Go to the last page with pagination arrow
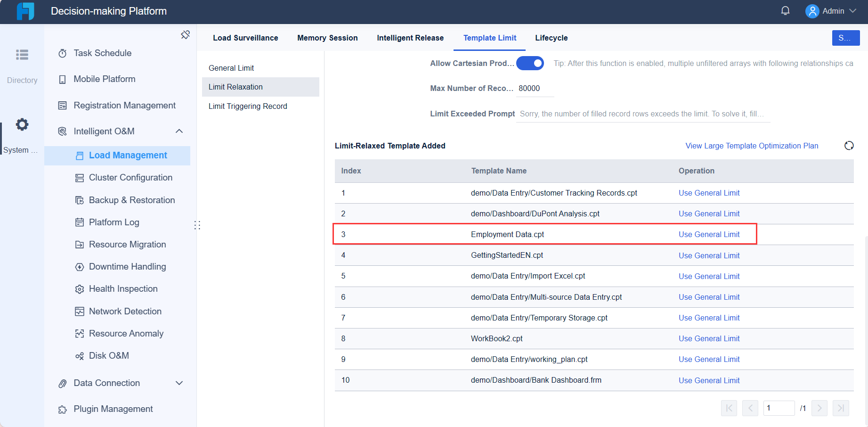 (841, 408)
